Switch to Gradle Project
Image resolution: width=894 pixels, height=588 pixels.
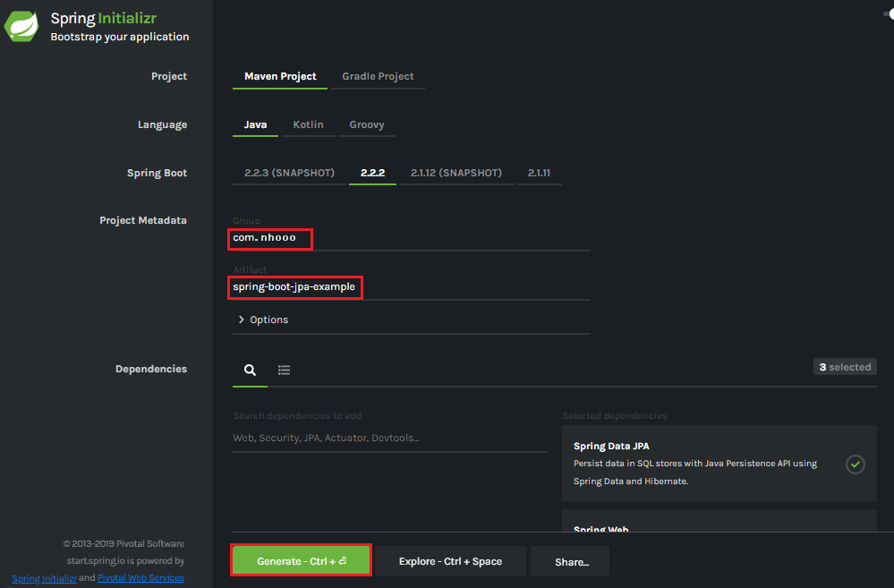click(377, 77)
